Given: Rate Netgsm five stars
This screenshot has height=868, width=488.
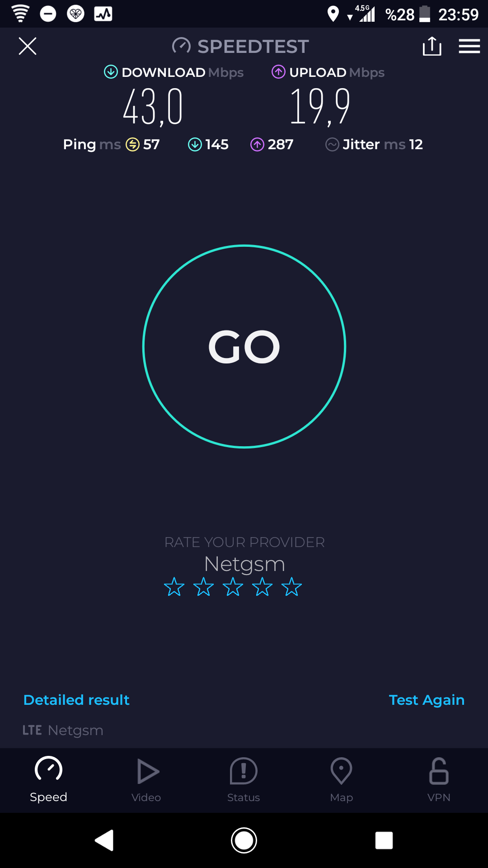Looking at the screenshot, I should click(291, 587).
